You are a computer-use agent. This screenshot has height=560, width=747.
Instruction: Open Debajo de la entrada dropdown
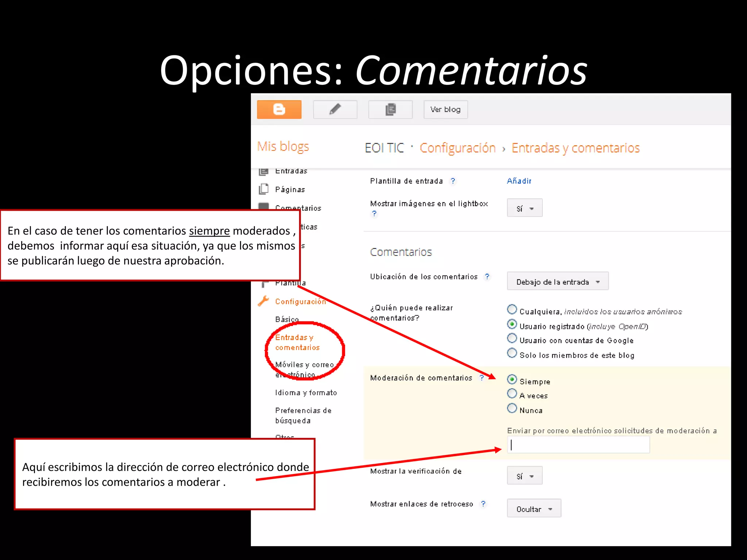coord(558,281)
